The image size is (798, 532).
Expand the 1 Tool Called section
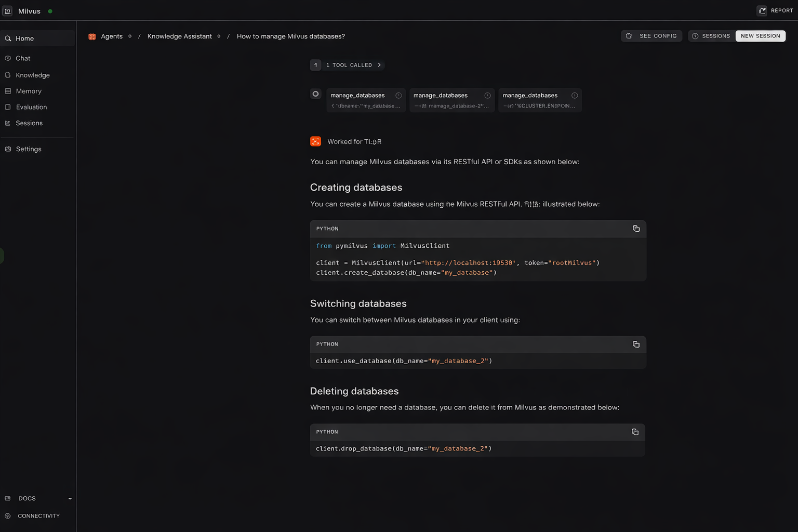[x=379, y=65]
